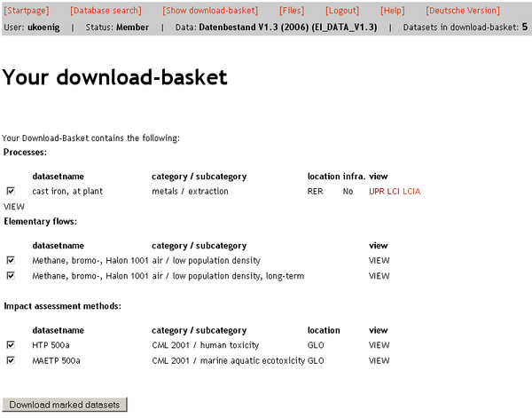
Task: Open LCI view for cast iron
Action: (395, 191)
